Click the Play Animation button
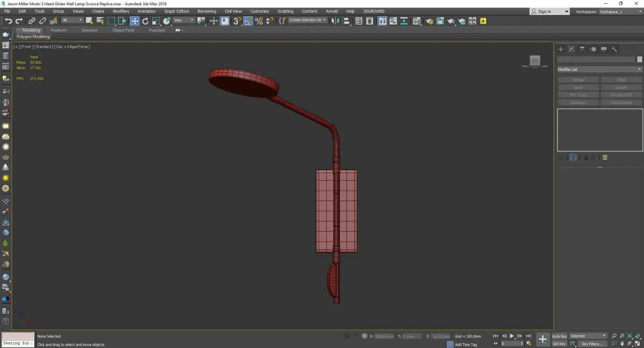 (x=512, y=336)
